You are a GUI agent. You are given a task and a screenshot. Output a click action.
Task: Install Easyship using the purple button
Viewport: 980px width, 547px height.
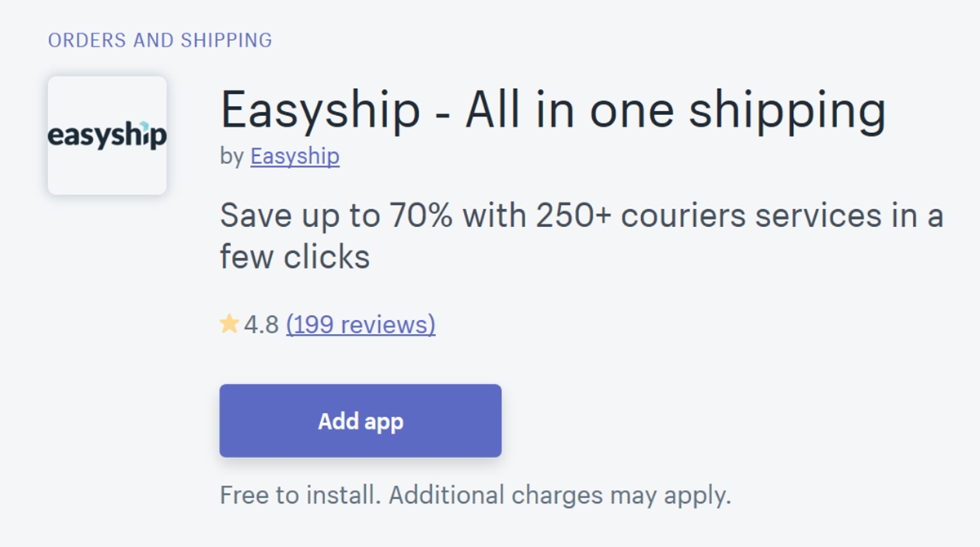click(x=360, y=421)
